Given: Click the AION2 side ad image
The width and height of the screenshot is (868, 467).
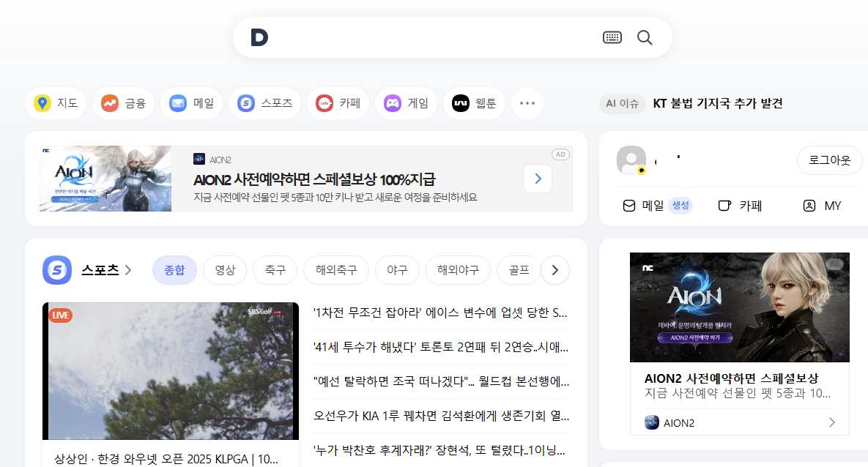Looking at the screenshot, I should click(x=740, y=307).
